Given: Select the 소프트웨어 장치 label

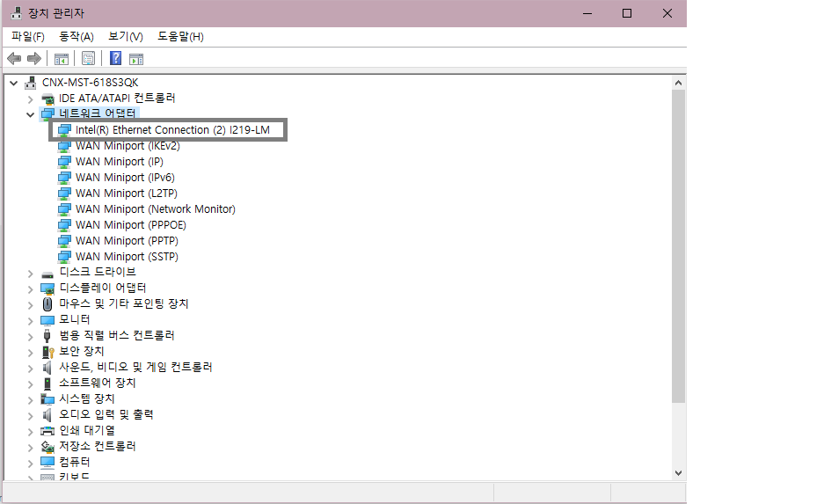Looking at the screenshot, I should click(x=98, y=383).
